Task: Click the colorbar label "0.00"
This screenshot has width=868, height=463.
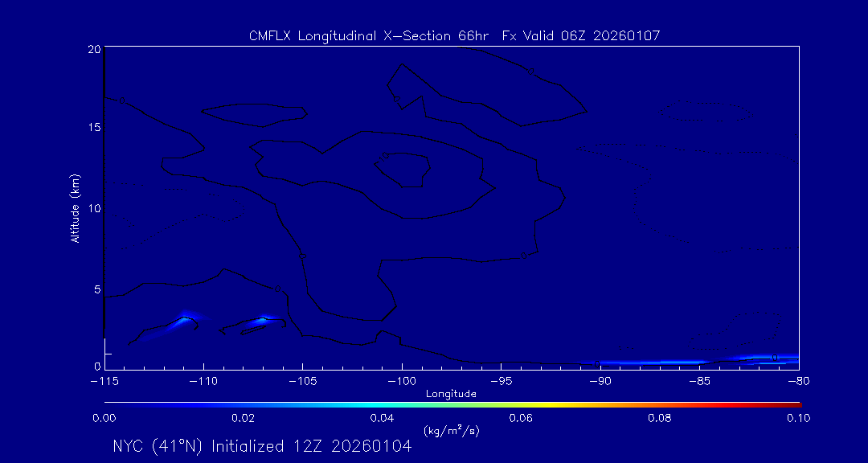Action: click(x=104, y=418)
